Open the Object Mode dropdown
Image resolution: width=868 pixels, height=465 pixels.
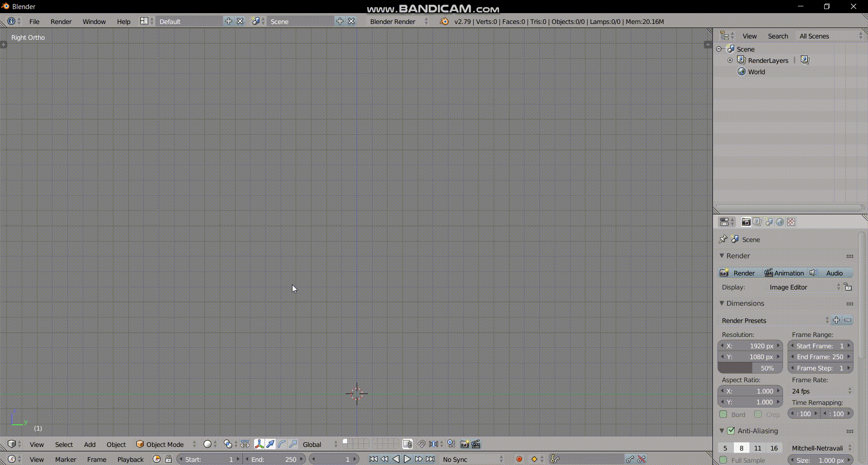tap(166, 444)
